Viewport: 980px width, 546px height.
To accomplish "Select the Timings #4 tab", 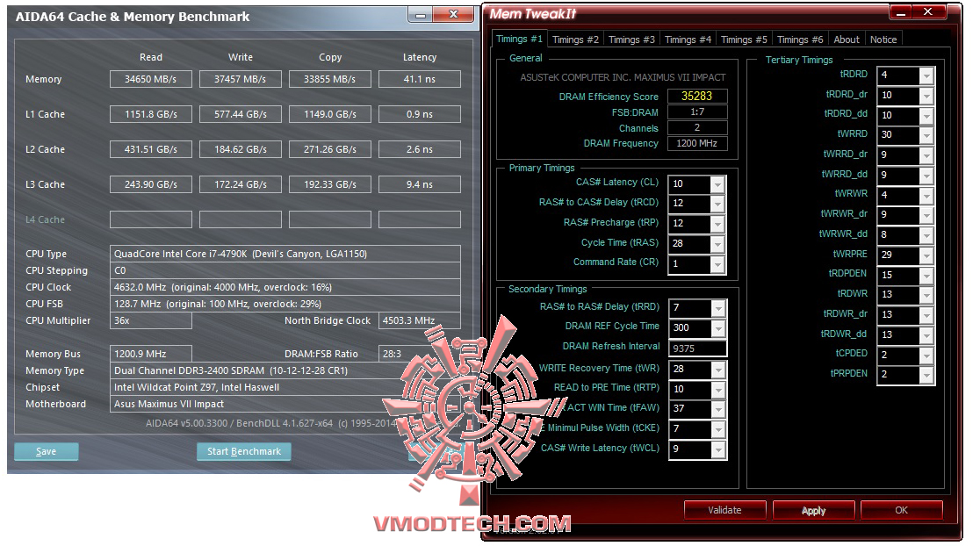I will click(x=688, y=40).
